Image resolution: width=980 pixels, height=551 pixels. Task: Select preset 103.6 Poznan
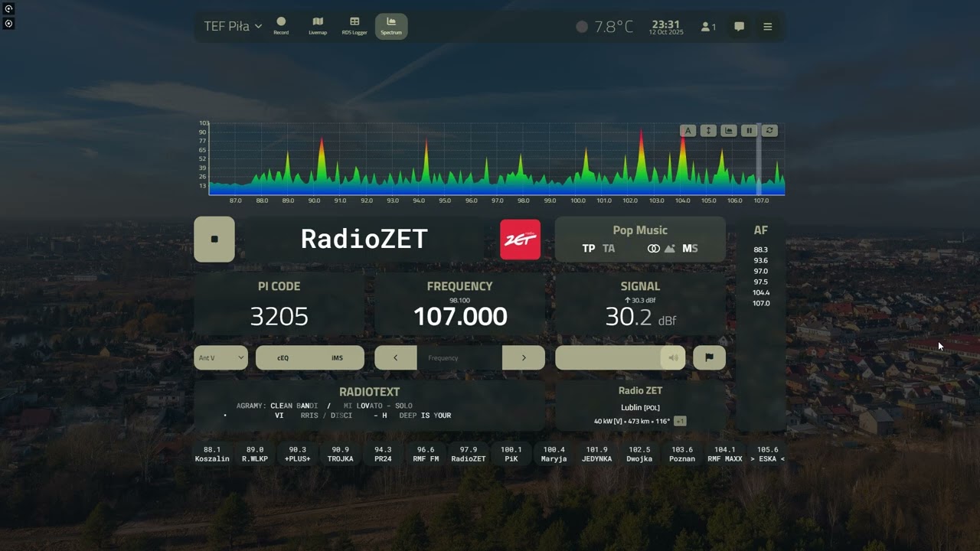682,455
